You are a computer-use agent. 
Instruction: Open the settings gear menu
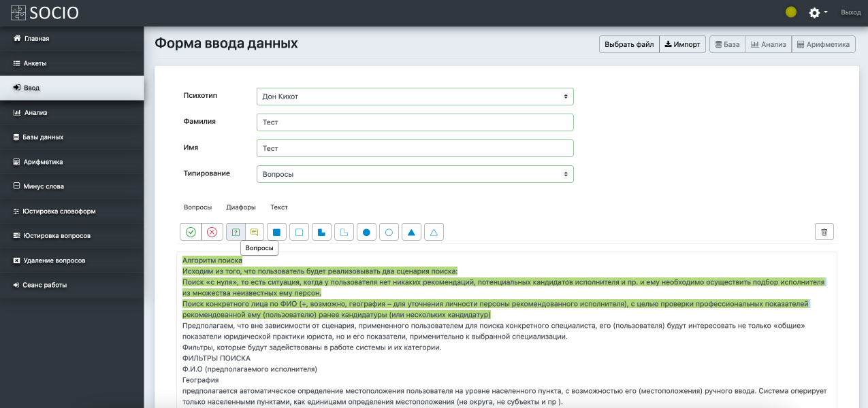[817, 12]
